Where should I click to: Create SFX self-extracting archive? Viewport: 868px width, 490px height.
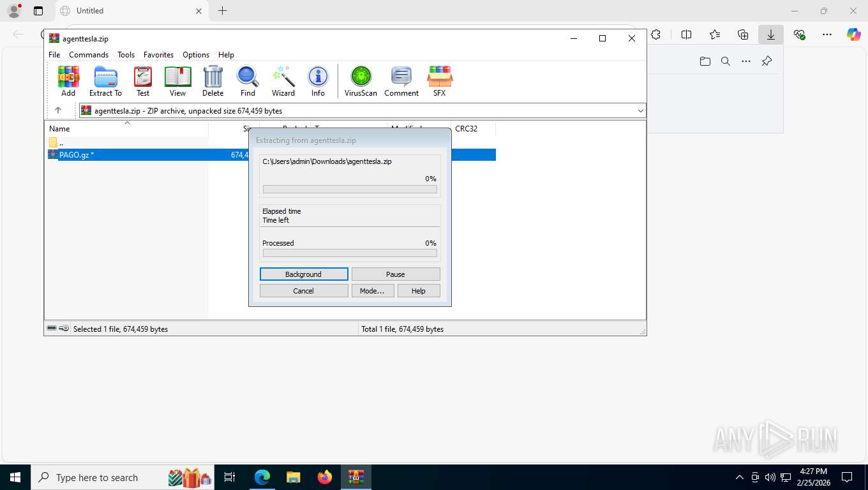[440, 81]
